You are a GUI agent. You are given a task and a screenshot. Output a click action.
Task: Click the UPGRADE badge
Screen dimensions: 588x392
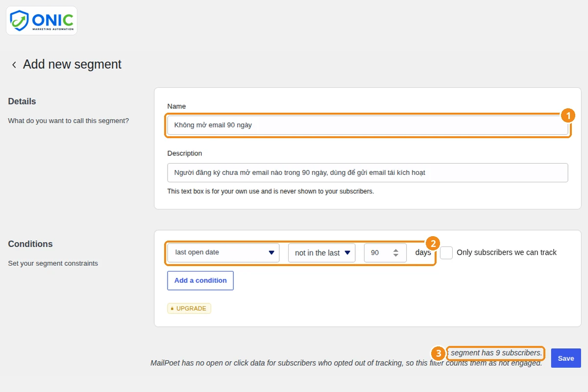click(x=189, y=309)
